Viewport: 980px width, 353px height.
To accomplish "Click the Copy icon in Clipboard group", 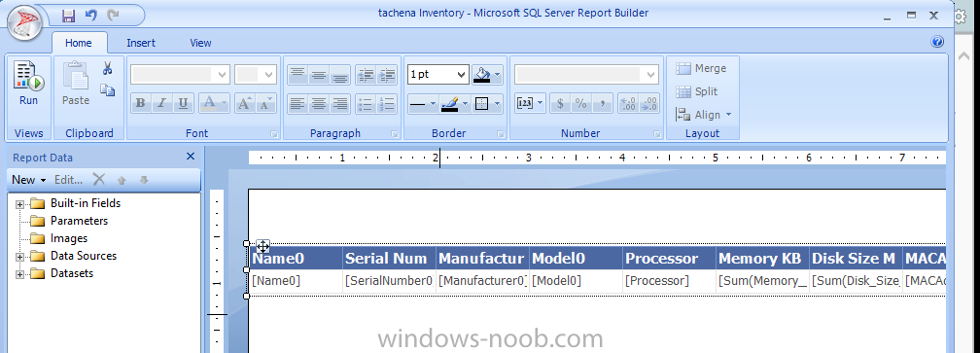I will point(108,90).
